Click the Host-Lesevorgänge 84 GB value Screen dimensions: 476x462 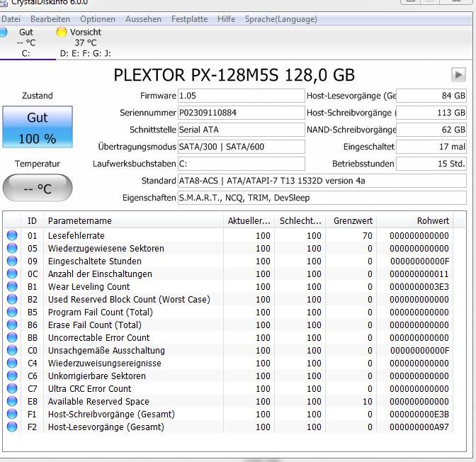(431, 96)
